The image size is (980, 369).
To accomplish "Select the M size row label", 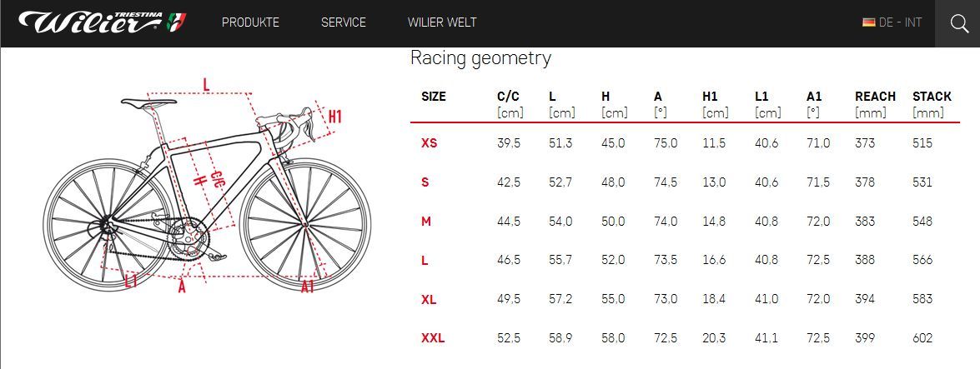I will point(426,221).
